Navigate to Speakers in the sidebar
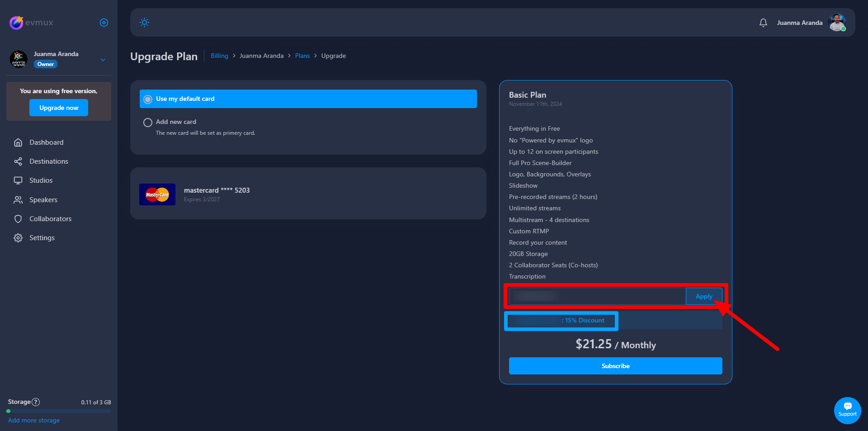Screen dimensions: 868x431 click(x=43, y=200)
